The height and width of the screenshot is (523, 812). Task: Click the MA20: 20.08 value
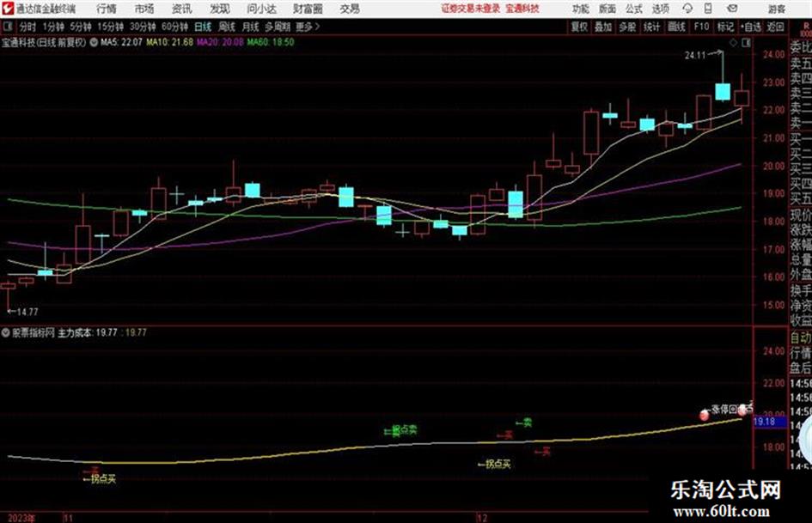pyautogui.click(x=220, y=42)
